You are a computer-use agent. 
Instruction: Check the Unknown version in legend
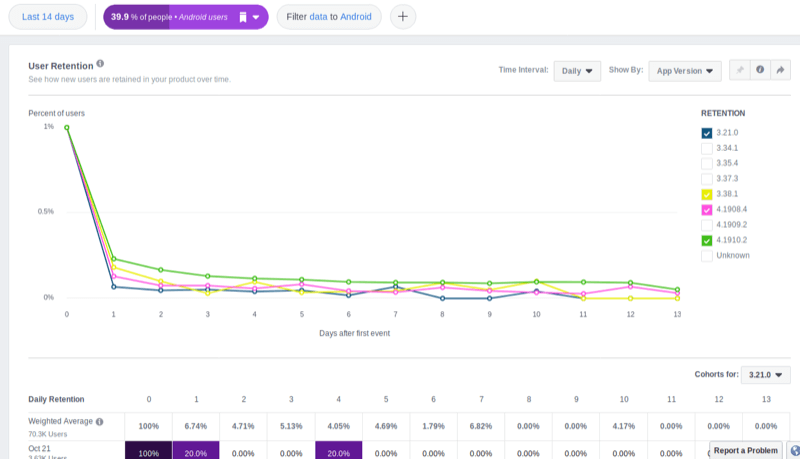(x=707, y=256)
